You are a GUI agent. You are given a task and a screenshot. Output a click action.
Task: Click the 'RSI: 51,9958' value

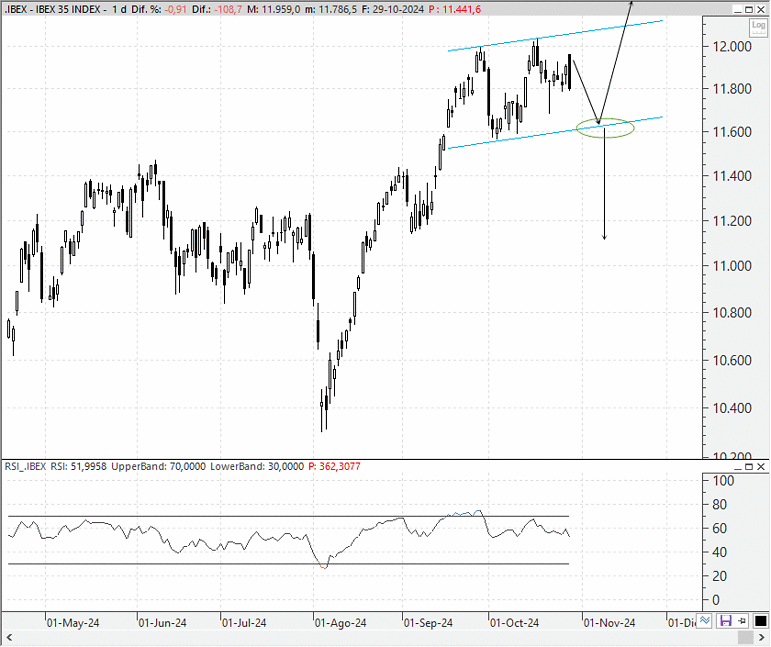pos(78,466)
